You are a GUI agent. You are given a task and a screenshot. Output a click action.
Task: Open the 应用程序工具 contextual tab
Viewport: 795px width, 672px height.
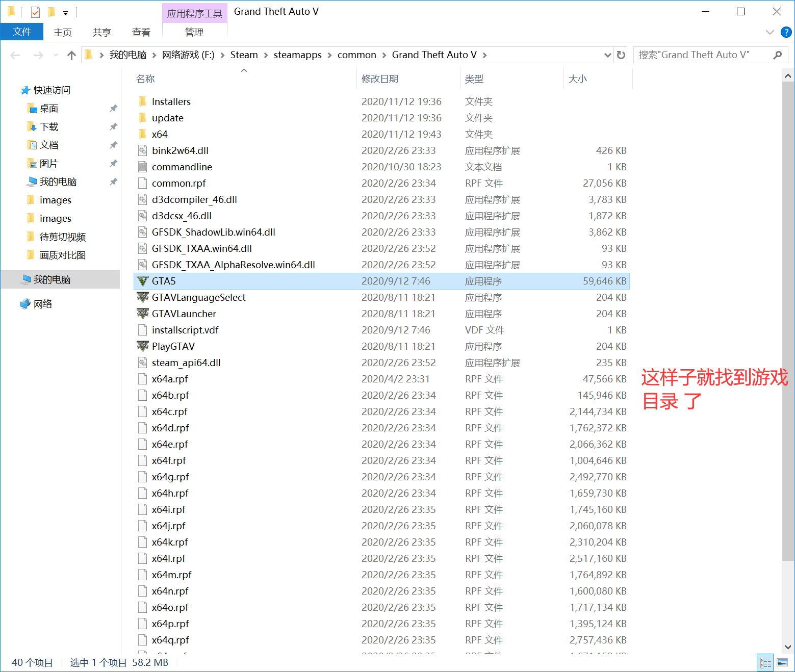click(x=195, y=13)
